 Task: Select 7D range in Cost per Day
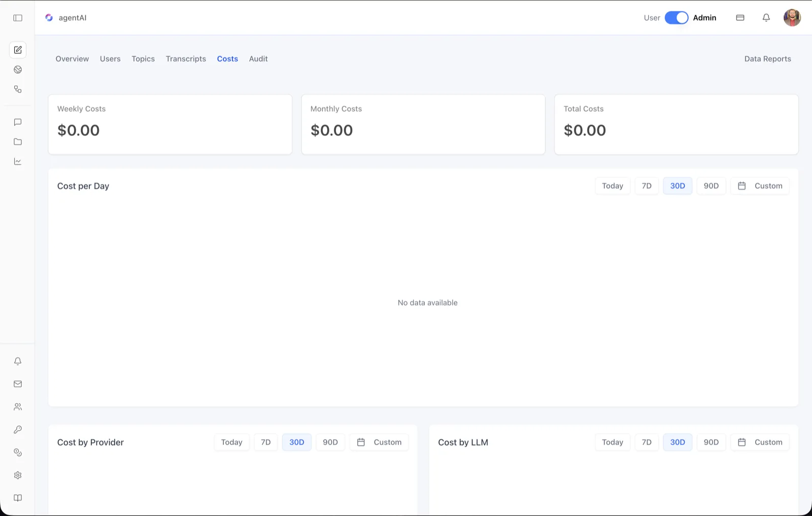pyautogui.click(x=647, y=186)
